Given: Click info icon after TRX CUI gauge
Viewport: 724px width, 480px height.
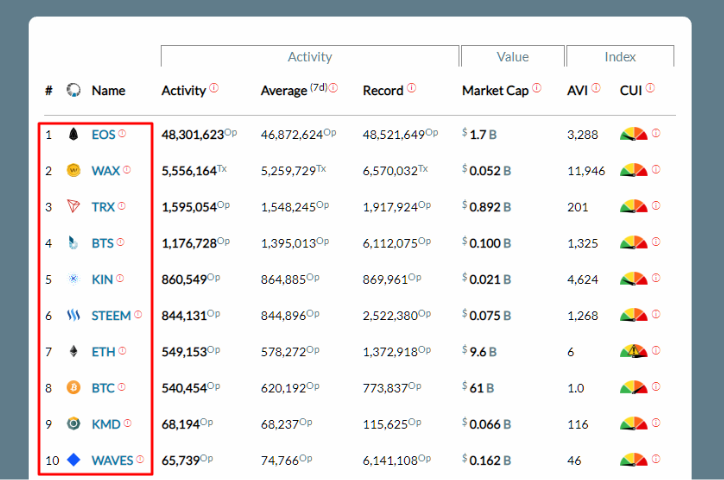Looking at the screenshot, I should [656, 205].
